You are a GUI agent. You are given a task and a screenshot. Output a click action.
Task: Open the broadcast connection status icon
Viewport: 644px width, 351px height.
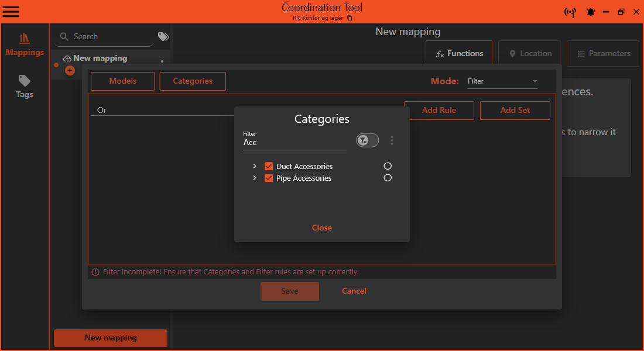[570, 12]
